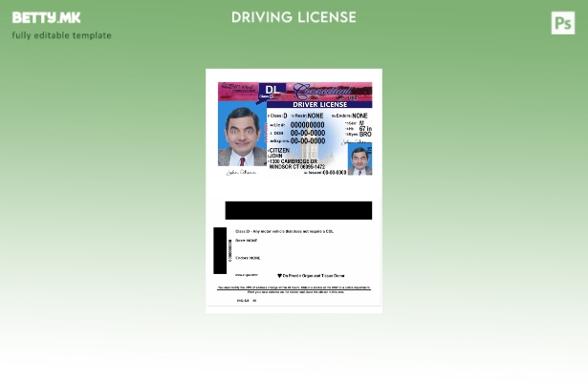
Task: Click the black magnetic stripe on back
Action: pyautogui.click(x=298, y=210)
